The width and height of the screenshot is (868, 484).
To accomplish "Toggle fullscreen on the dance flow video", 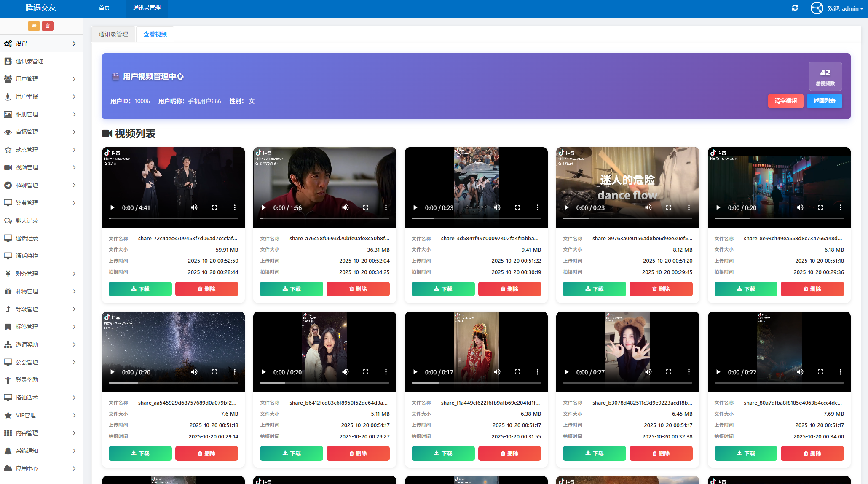I will (x=669, y=207).
